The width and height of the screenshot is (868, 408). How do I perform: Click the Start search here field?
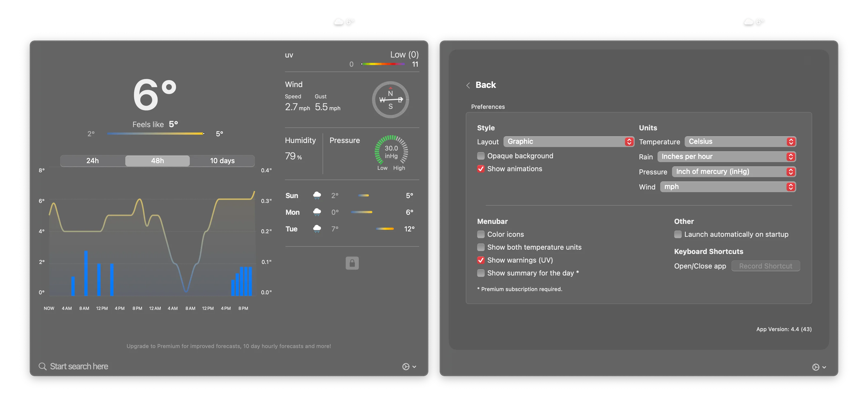click(x=79, y=366)
